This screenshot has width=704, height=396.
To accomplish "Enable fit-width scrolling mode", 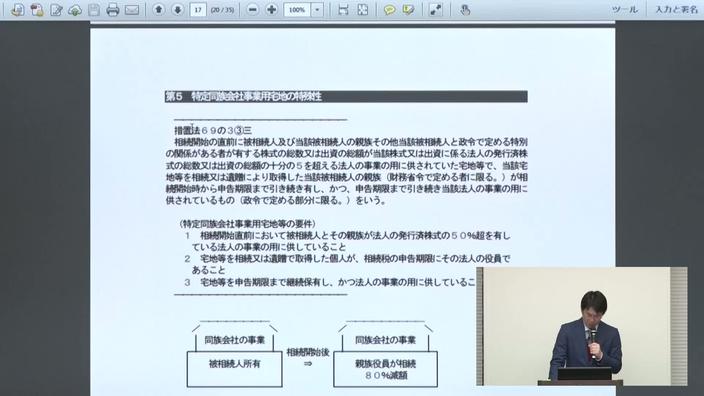I will [x=343, y=10].
